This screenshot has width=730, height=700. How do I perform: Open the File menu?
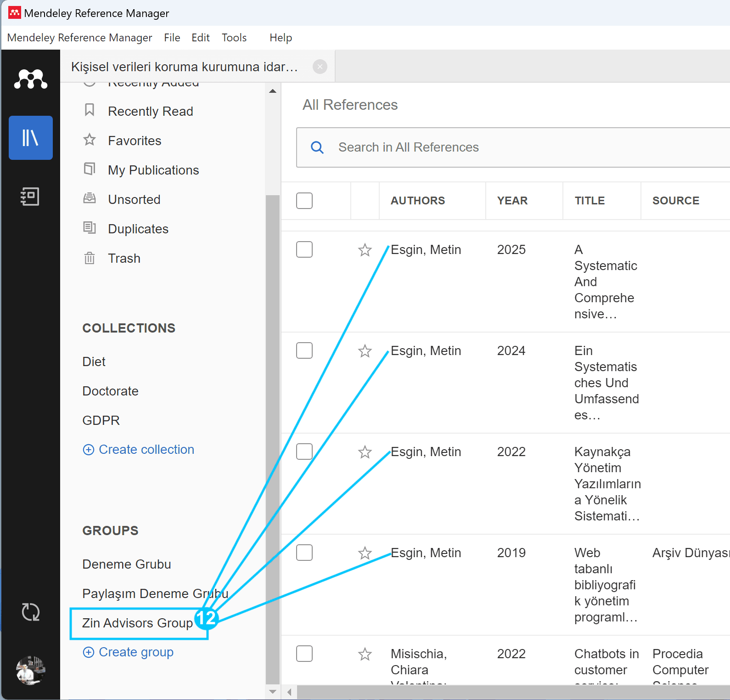(172, 38)
